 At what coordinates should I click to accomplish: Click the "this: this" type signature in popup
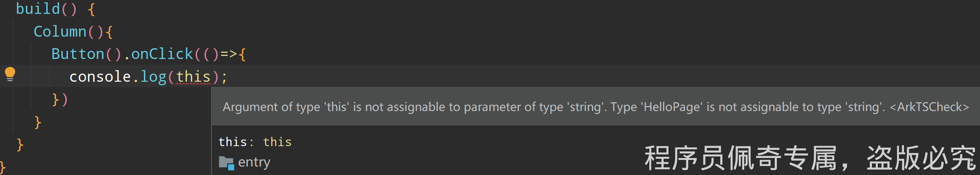(x=255, y=142)
